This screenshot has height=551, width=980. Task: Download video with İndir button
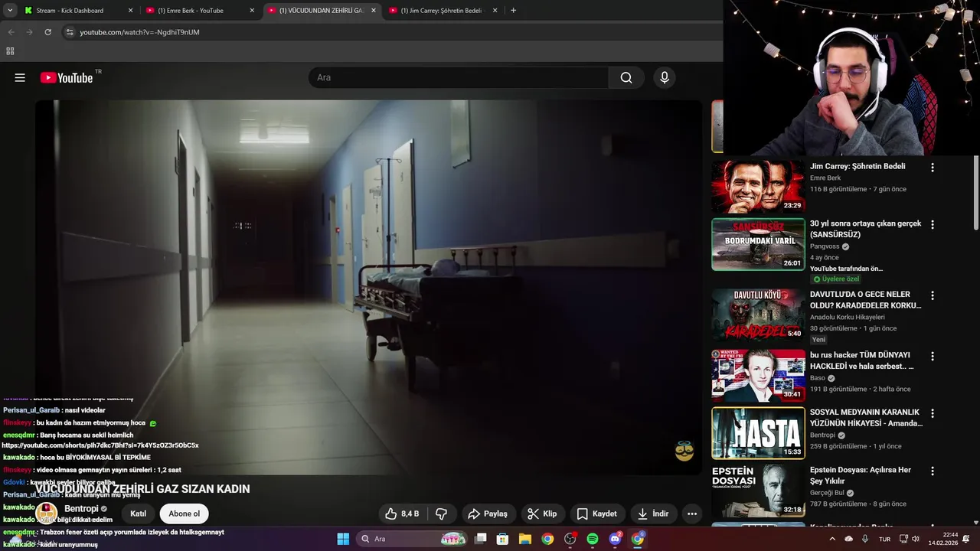pos(653,514)
